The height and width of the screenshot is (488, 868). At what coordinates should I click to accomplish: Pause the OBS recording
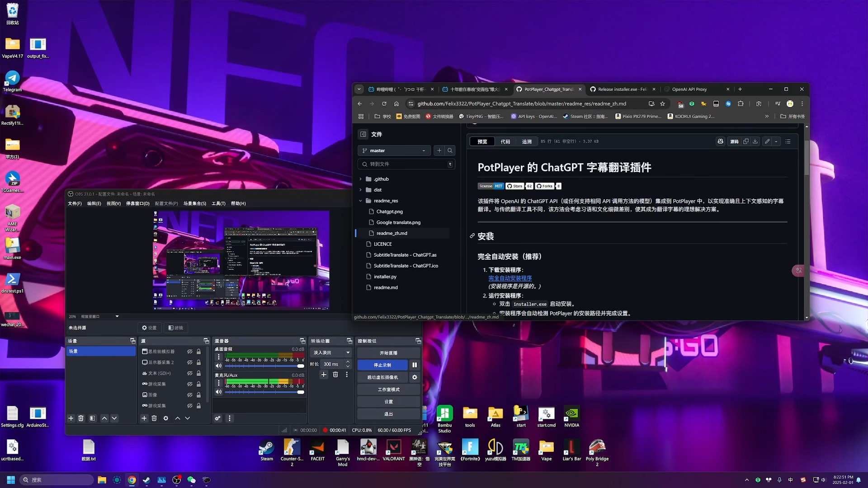coord(414,365)
